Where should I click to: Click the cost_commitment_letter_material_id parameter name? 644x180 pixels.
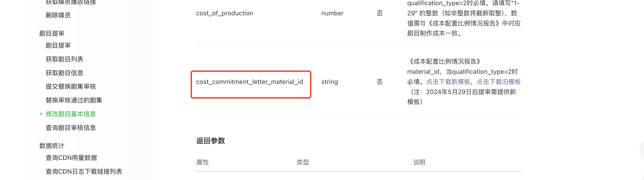[x=249, y=82]
